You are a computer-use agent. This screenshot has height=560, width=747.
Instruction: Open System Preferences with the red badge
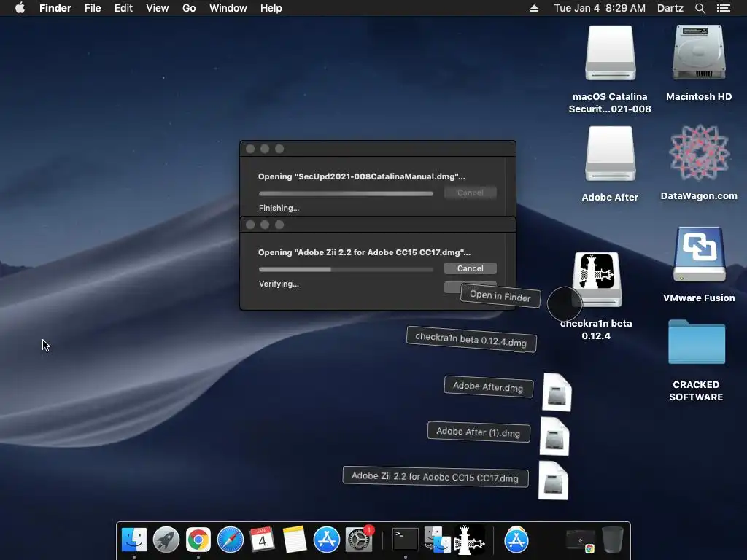pyautogui.click(x=359, y=540)
